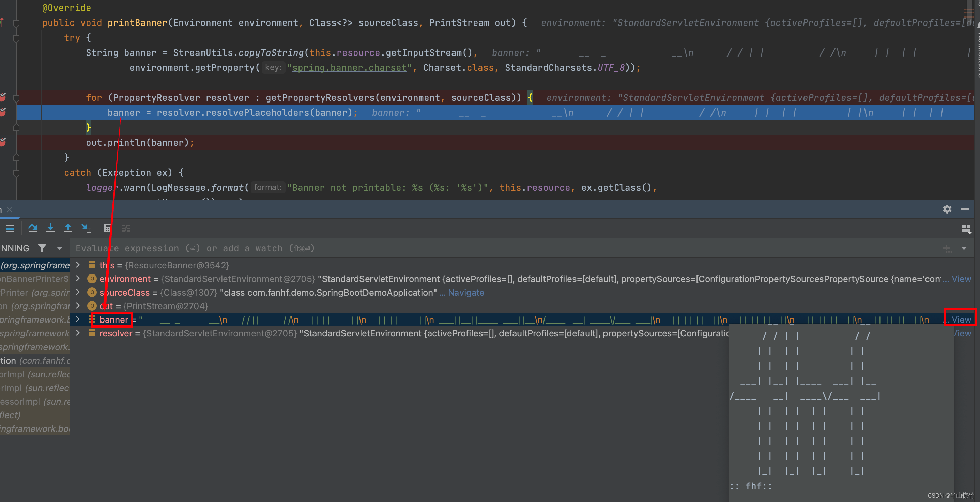Open the Evaluate Expression calculator icon

tap(108, 228)
